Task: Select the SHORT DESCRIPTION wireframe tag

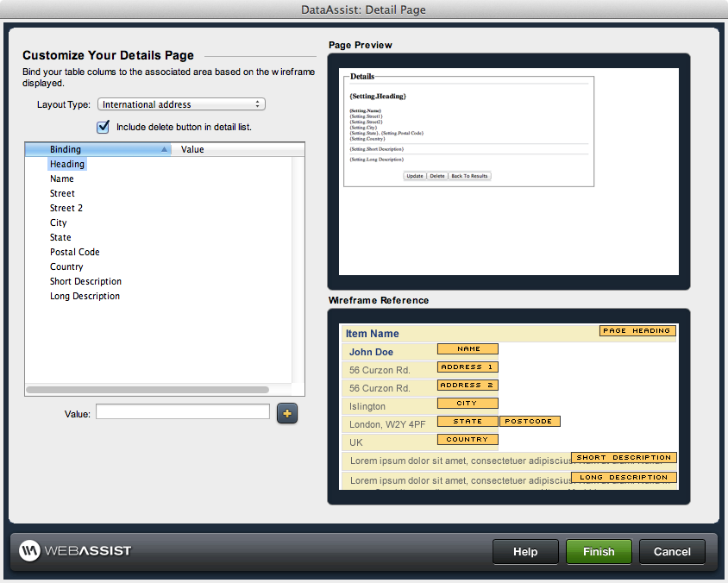Action: point(623,457)
